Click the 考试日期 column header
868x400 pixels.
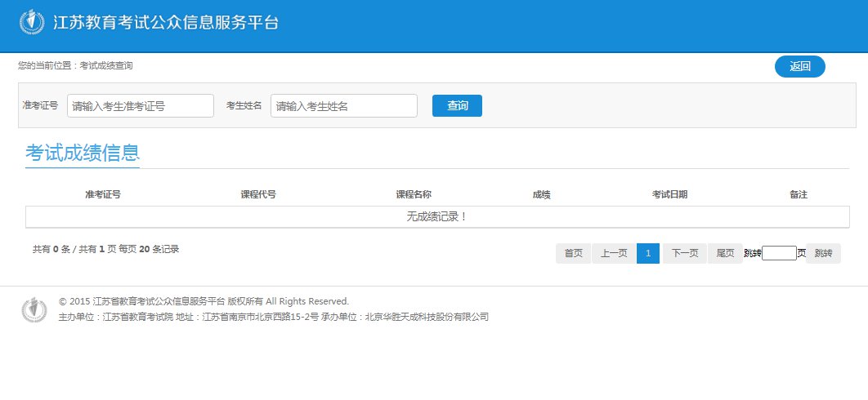[x=669, y=195]
